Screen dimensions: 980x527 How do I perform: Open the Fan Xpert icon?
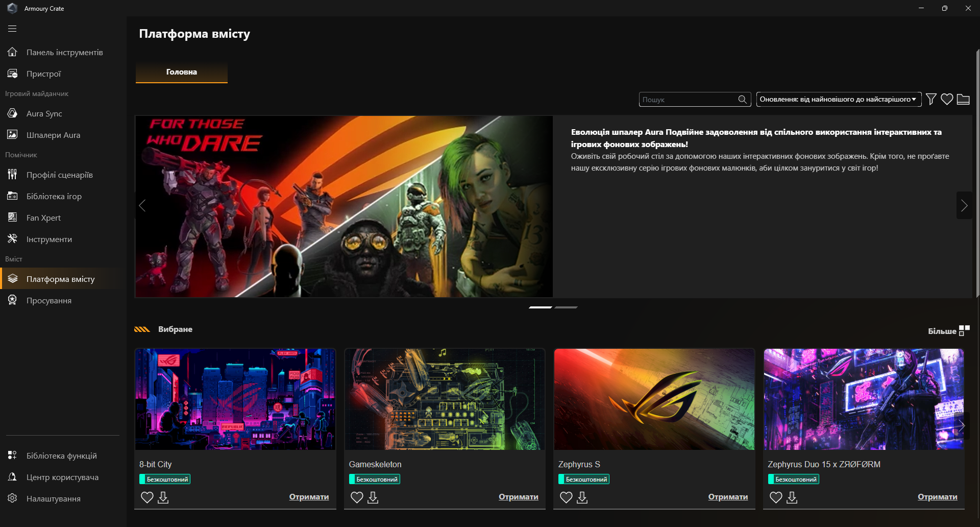click(x=12, y=218)
